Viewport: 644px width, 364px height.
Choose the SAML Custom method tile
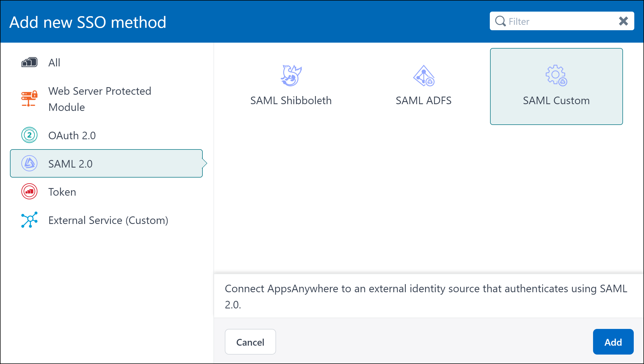coord(556,86)
